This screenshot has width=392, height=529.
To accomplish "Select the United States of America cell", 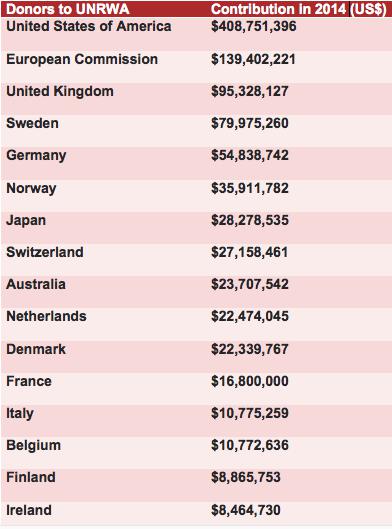I will click(89, 26).
